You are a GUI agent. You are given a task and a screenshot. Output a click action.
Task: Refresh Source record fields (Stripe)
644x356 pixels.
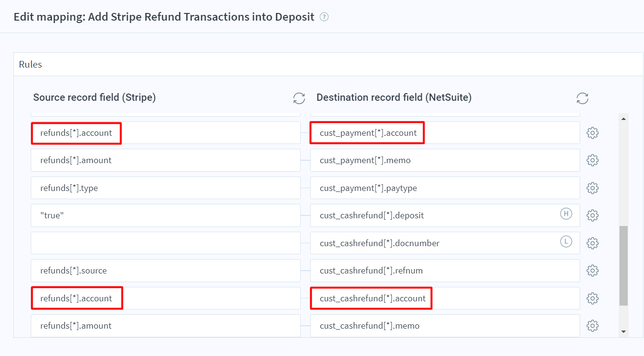click(x=299, y=98)
